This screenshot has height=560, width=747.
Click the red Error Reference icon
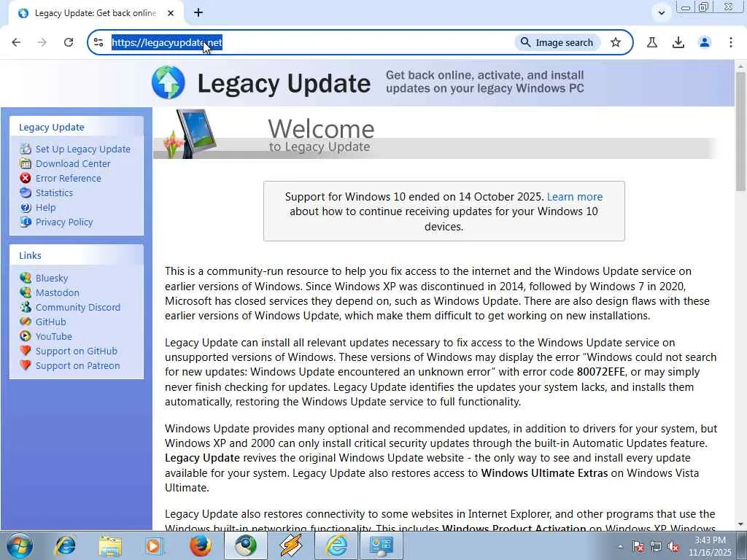point(26,178)
